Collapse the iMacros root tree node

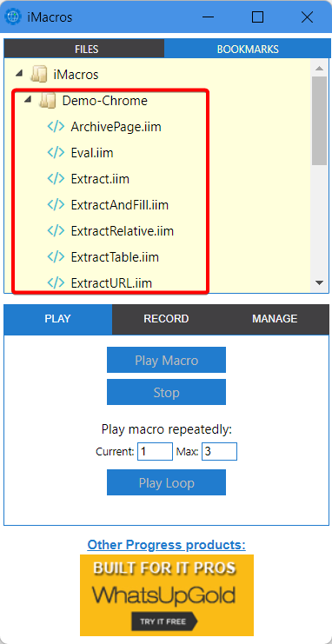click(19, 74)
